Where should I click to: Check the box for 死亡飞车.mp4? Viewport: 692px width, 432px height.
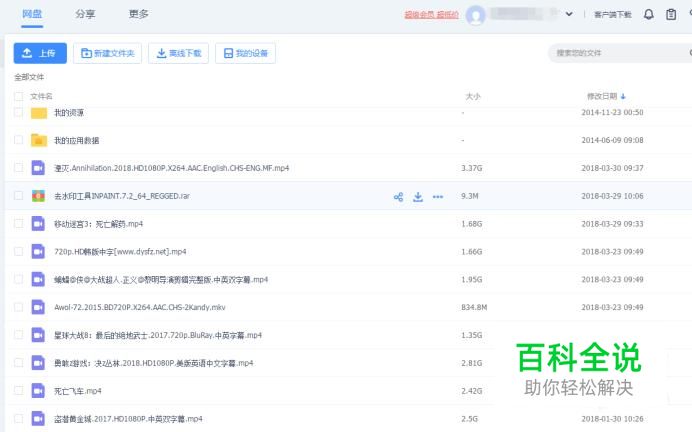(x=19, y=391)
